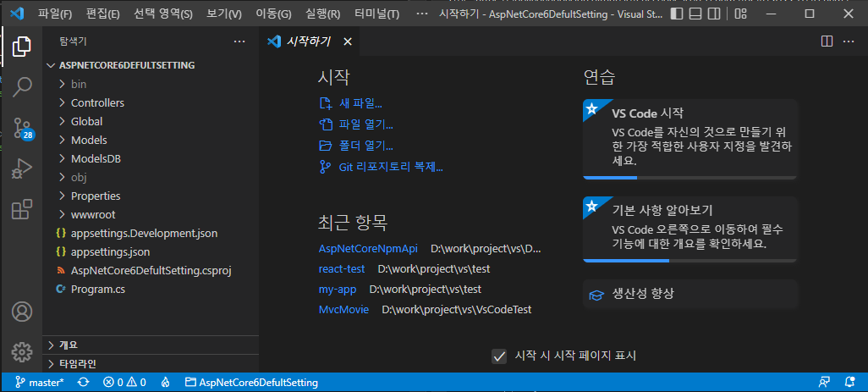Expand the Properties folder
Screen dimensions: 868x392
pos(151,196)
